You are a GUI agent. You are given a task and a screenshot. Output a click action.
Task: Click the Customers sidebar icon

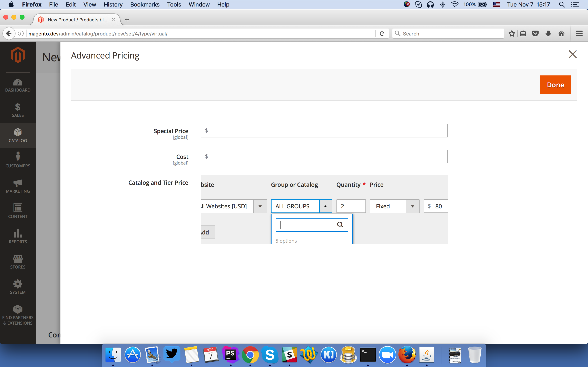(x=18, y=160)
